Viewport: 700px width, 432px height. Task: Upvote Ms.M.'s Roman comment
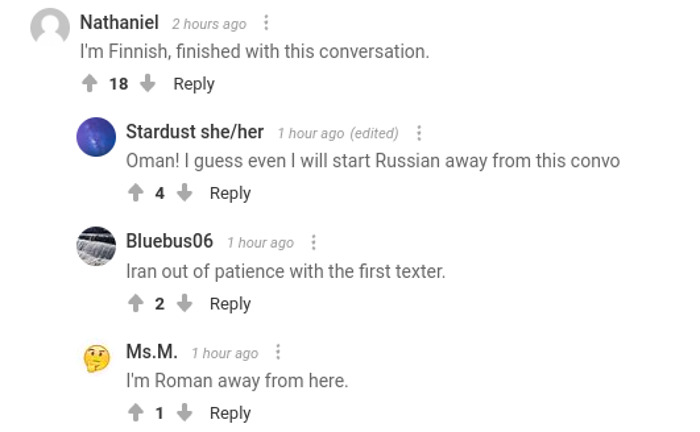click(136, 412)
